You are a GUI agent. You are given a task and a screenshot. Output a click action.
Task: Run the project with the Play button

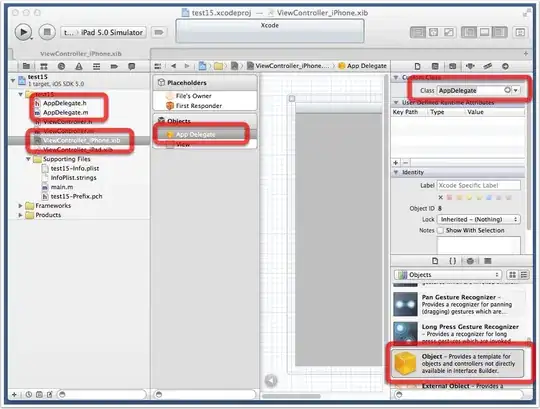click(23, 32)
